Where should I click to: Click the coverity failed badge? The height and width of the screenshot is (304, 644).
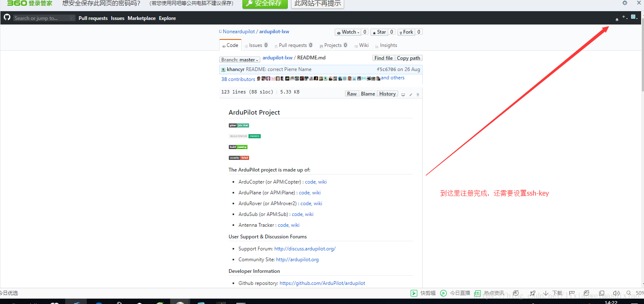coord(239,158)
